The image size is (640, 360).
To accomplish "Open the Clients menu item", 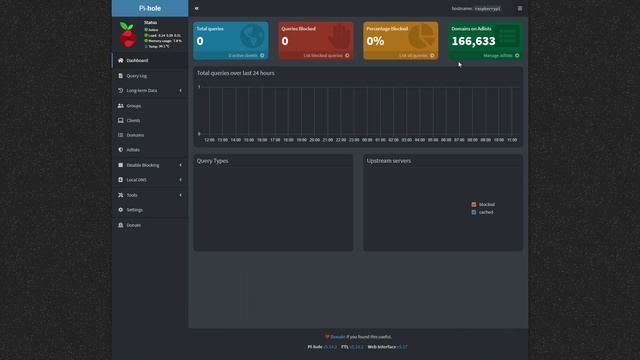I will pyautogui.click(x=150, y=120).
